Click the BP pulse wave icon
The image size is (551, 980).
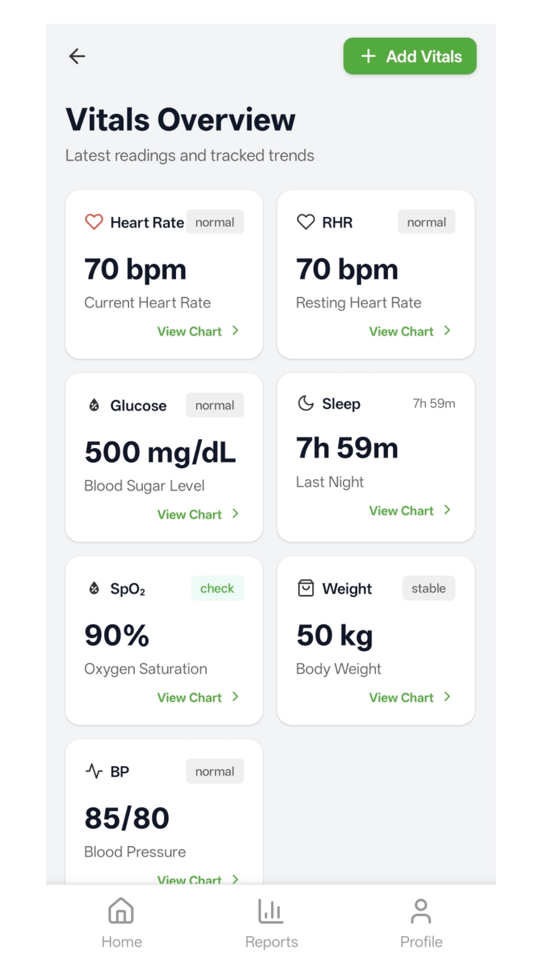pyautogui.click(x=94, y=771)
